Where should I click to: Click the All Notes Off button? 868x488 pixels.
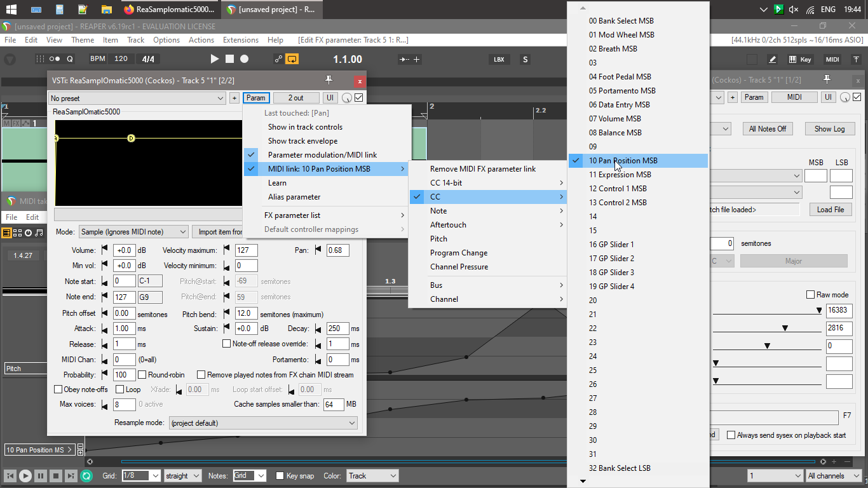click(x=768, y=128)
